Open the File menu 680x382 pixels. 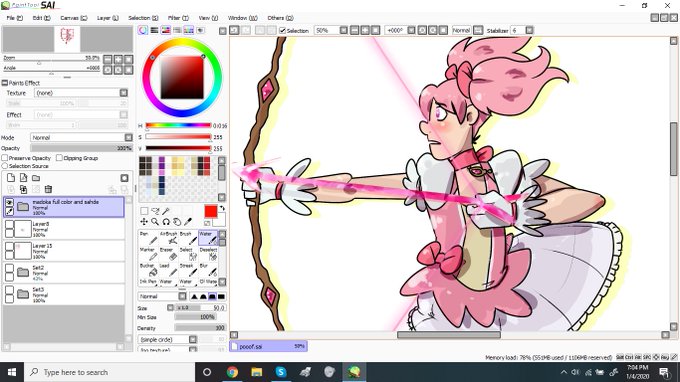(14, 18)
